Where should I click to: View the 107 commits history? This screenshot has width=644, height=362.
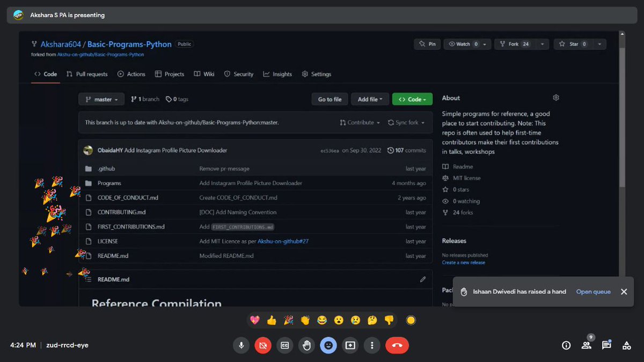tap(407, 150)
